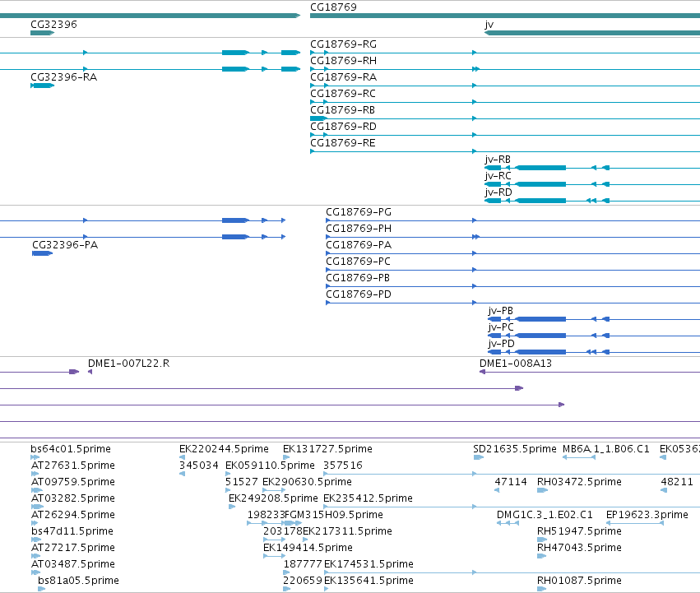This screenshot has height=593, width=700.
Task: Click the bs81a05.5prime EST label
Action: [79, 581]
